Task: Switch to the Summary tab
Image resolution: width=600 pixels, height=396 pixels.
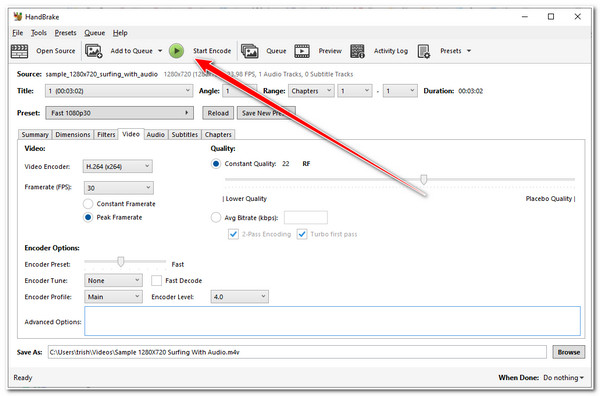Action: coord(35,135)
